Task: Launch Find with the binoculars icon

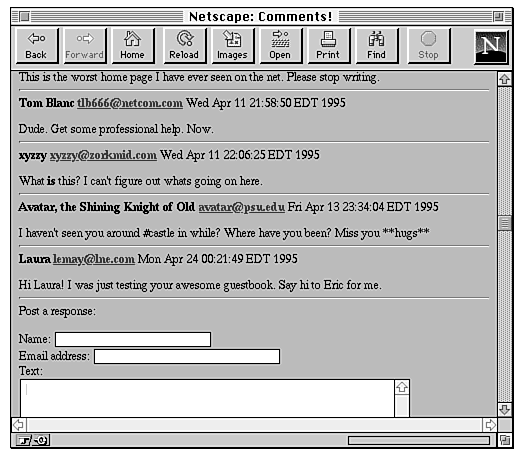Action: (377, 46)
